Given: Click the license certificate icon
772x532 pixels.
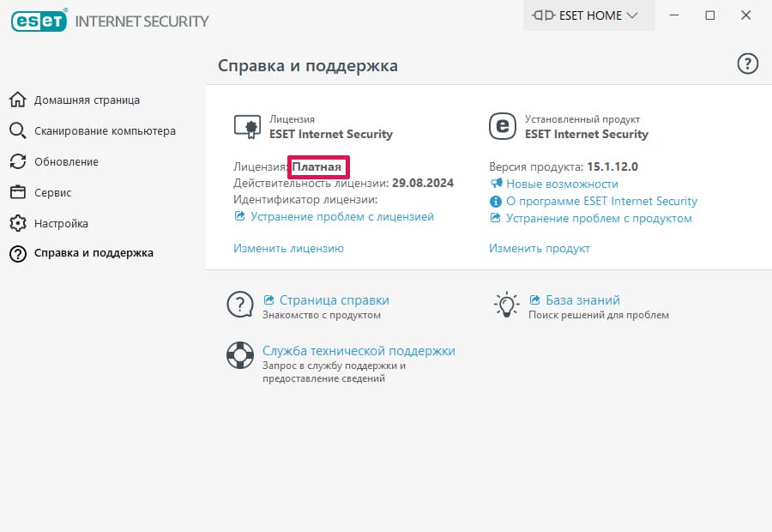Looking at the screenshot, I should 248,127.
